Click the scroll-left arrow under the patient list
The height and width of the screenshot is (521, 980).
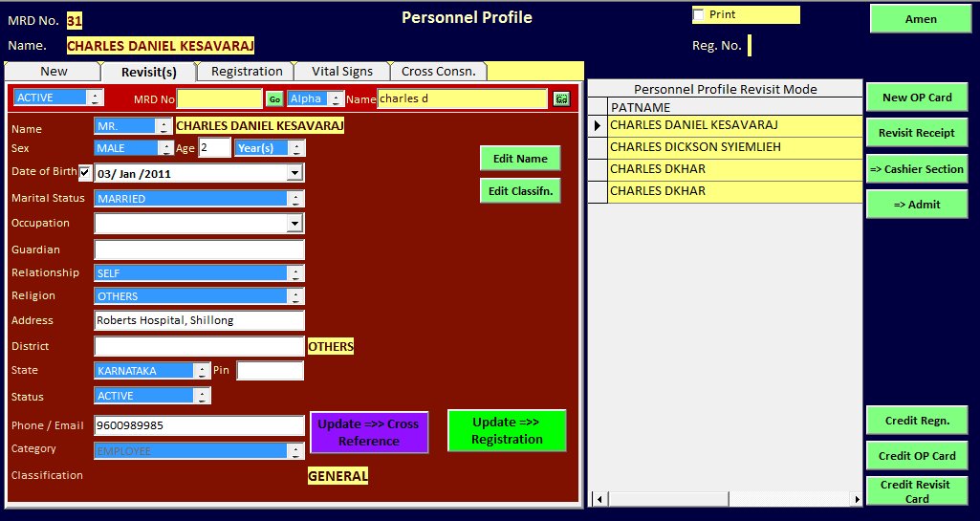click(599, 499)
